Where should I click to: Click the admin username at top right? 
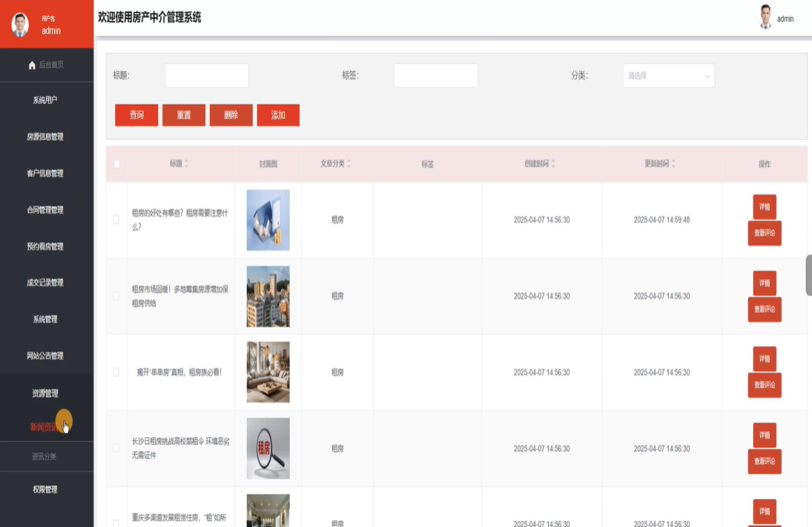tap(785, 19)
